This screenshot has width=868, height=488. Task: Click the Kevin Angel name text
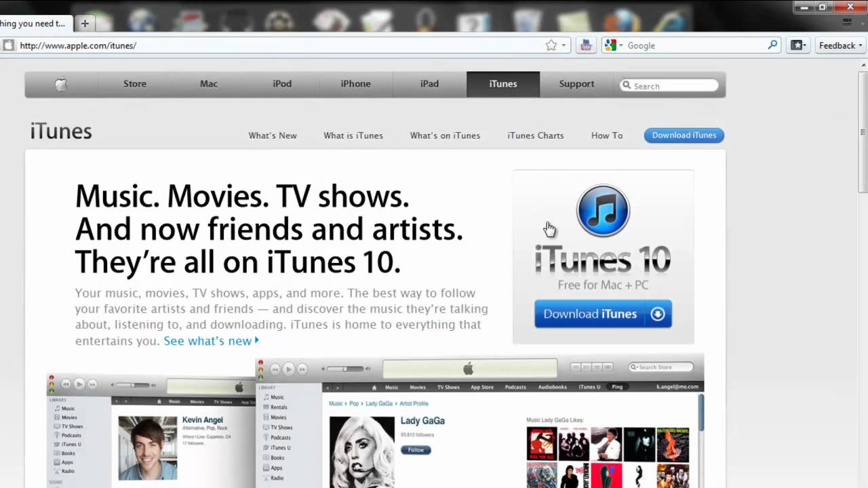203,420
